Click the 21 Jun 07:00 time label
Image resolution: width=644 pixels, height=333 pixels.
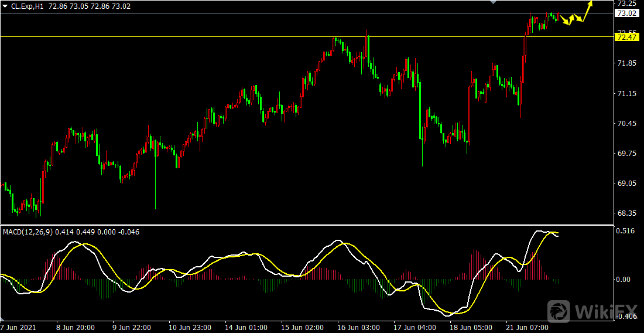coord(527,327)
